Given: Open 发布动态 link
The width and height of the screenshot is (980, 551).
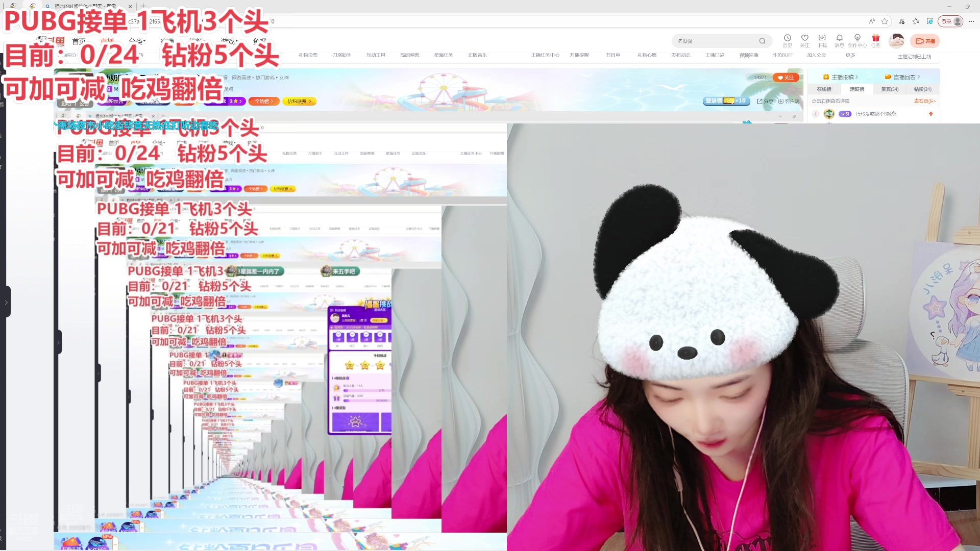Looking at the screenshot, I should pyautogui.click(x=681, y=55).
